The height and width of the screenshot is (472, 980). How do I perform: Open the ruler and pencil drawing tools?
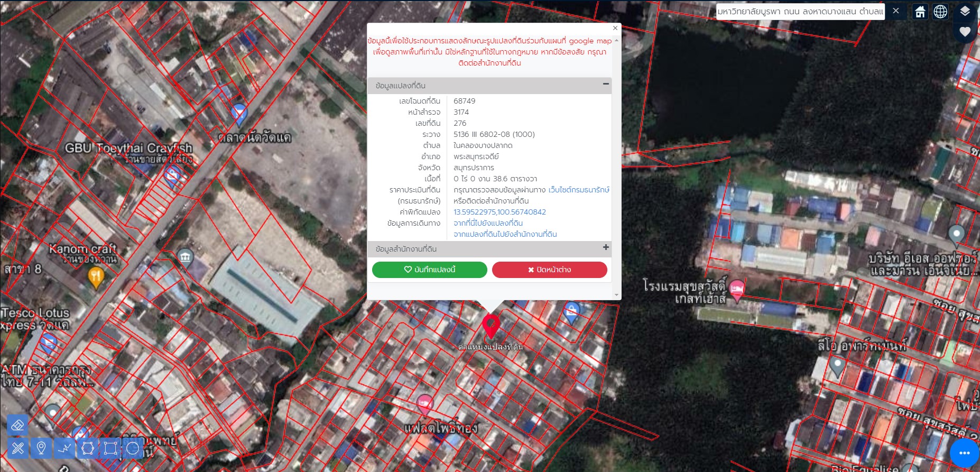click(x=17, y=449)
